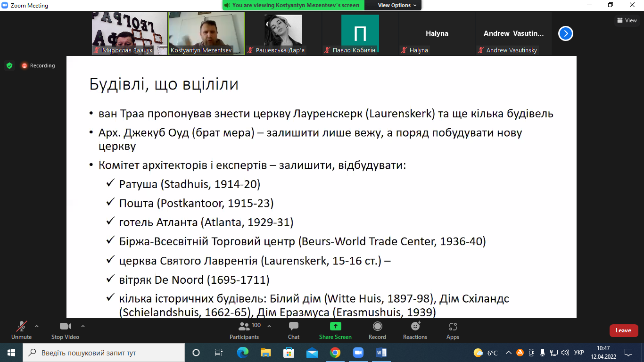Select Рашевська Дар'я participant thumbnail
The height and width of the screenshot is (362, 644).
(x=283, y=33)
